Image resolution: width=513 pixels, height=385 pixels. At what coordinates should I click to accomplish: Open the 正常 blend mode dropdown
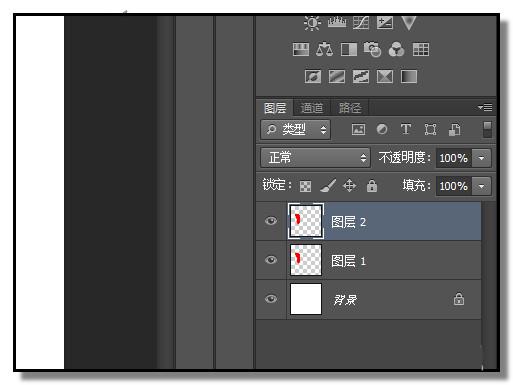coord(315,158)
